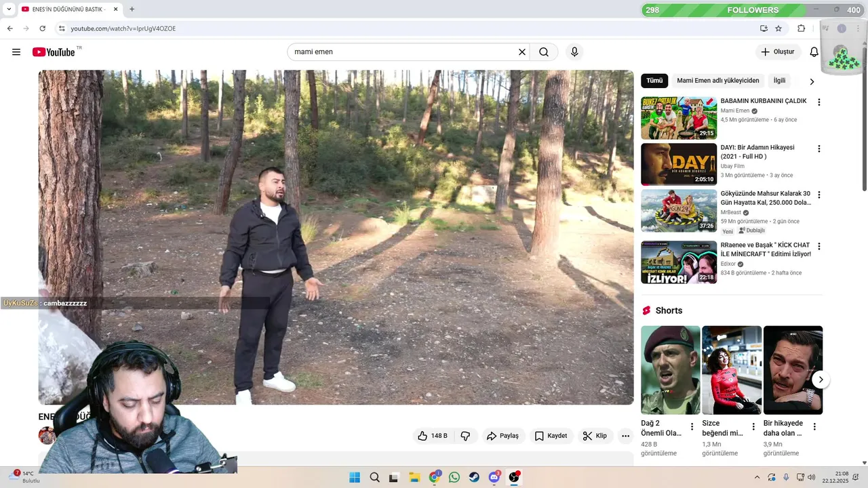Reload the YouTube page

(42, 28)
